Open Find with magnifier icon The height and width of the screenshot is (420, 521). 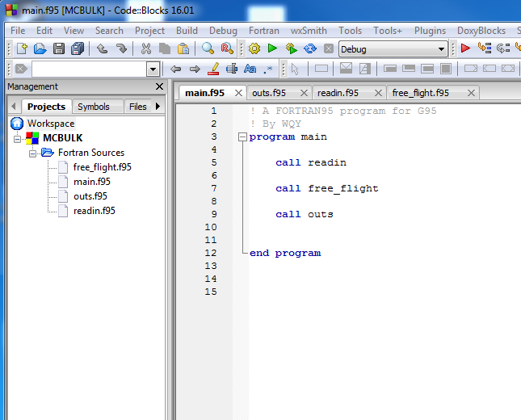[208, 48]
